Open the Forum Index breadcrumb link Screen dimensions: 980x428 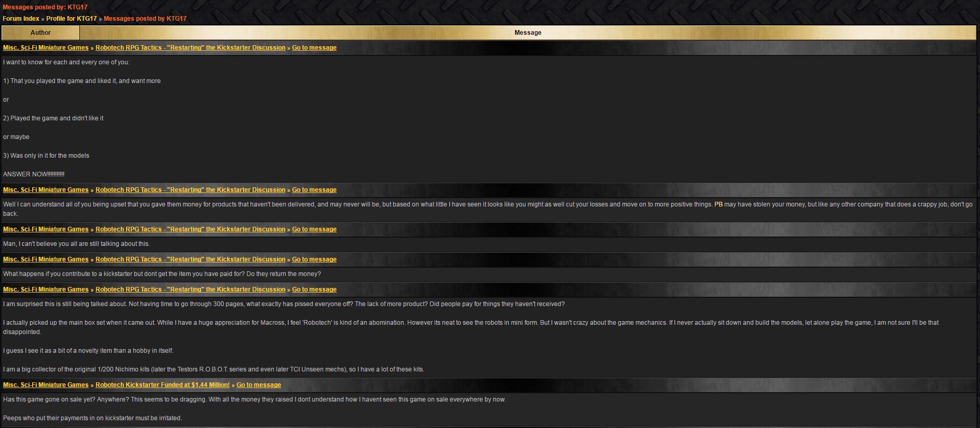(x=21, y=19)
